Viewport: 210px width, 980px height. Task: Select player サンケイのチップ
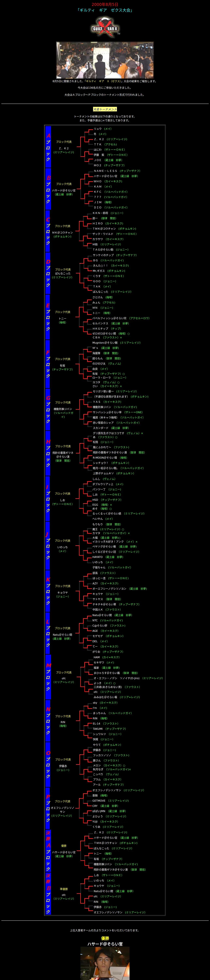point(103,255)
